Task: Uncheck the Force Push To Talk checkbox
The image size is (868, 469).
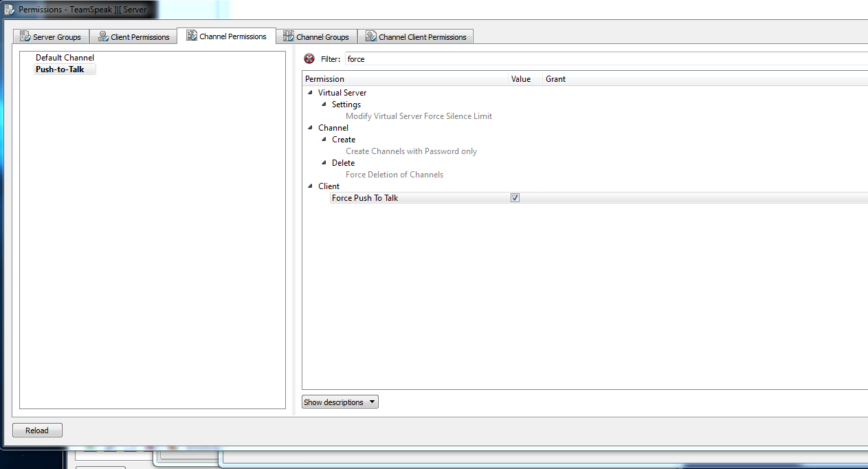Action: point(515,198)
